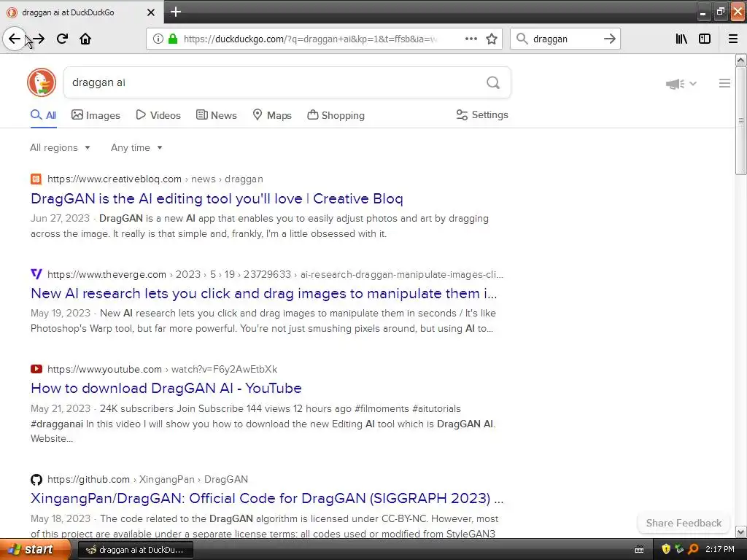Screen dimensions: 747x560
Task: Switch to Maps results
Action: (x=271, y=115)
